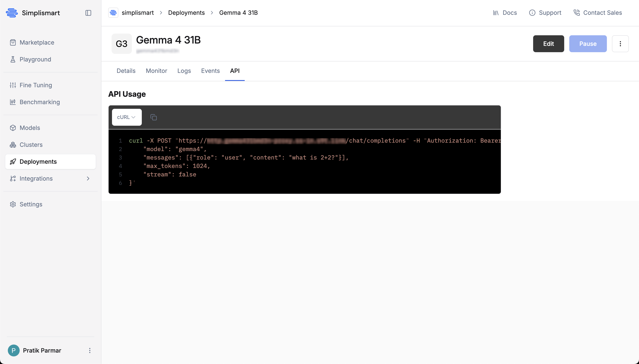Screen dimensions: 639x364
Task: Click the Simplismart logo icon in sidebar
Action: [x=12, y=13]
